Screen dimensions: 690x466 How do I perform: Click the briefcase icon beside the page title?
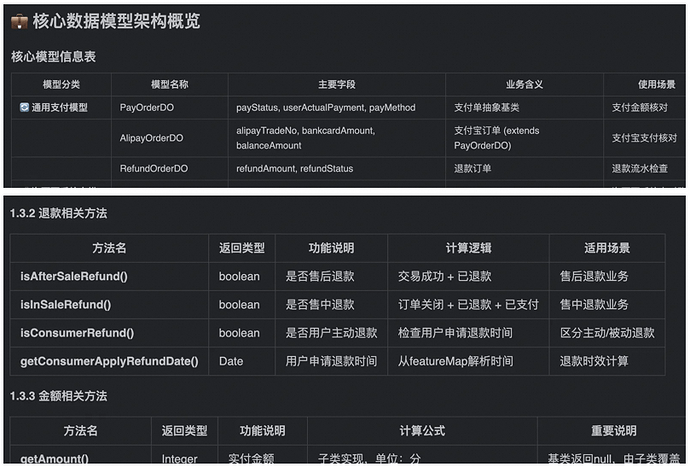(x=21, y=22)
